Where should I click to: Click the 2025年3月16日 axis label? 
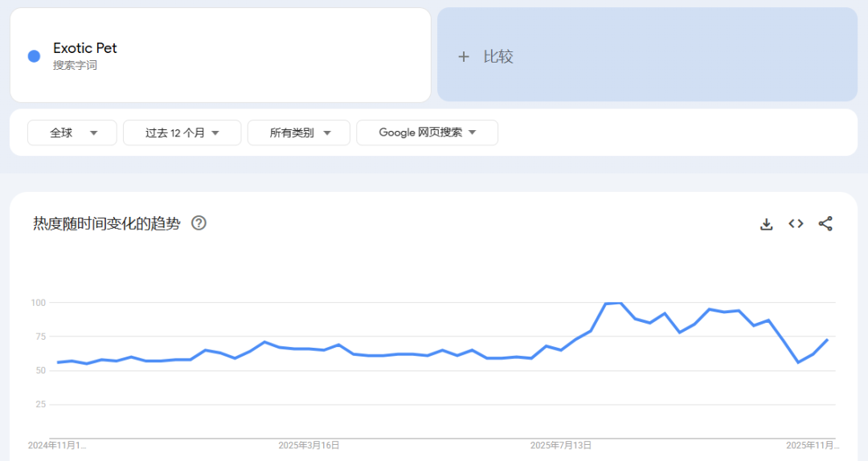(309, 445)
